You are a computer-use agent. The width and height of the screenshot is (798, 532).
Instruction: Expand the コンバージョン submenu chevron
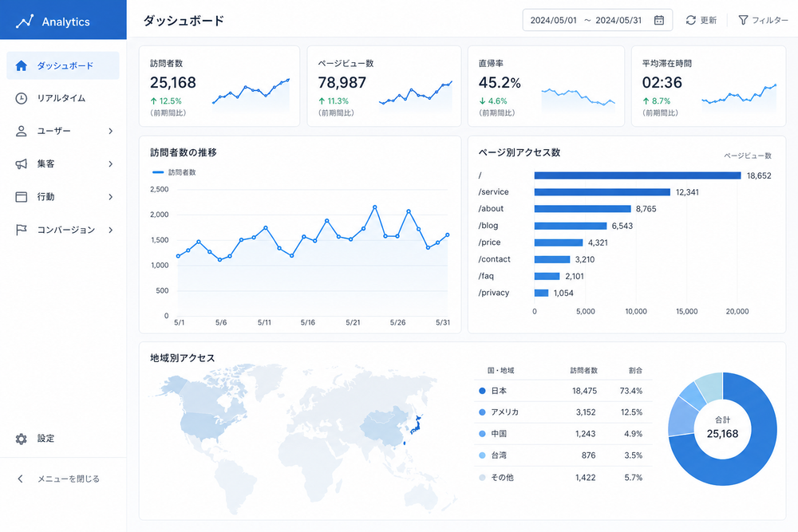click(110, 230)
